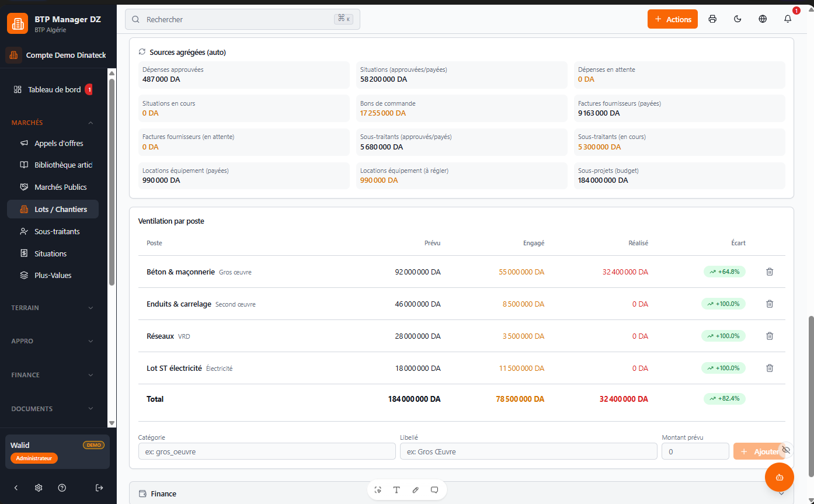Open the language globe icon

763,19
